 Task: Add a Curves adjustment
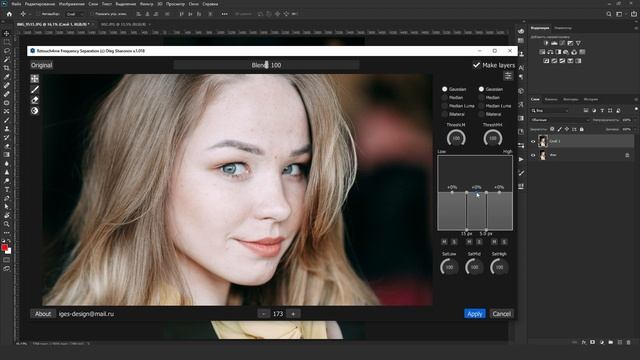(562, 43)
